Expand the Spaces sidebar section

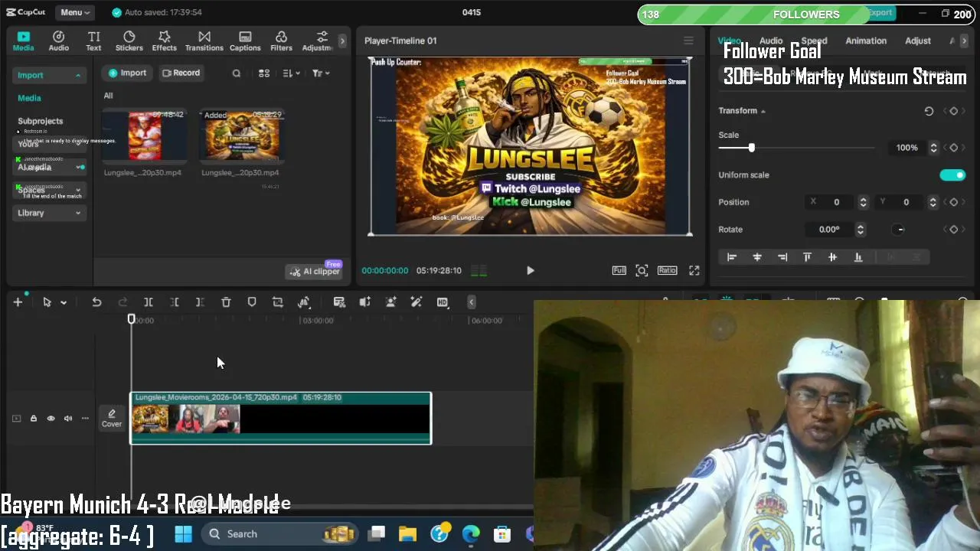coord(50,190)
